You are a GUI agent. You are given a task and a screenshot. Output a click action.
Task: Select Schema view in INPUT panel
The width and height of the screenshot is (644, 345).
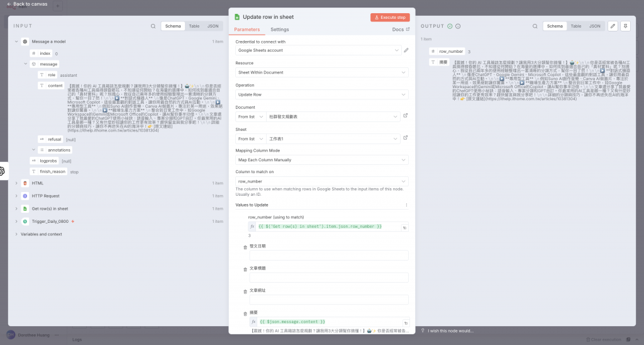click(173, 26)
